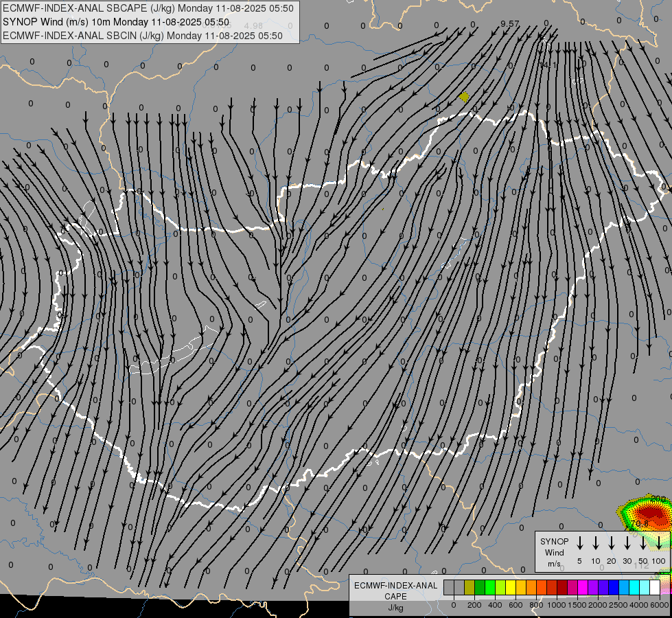This screenshot has width=672, height=618.
Task: Click the 20 m/s wind arrow in legend
Action: [x=612, y=543]
